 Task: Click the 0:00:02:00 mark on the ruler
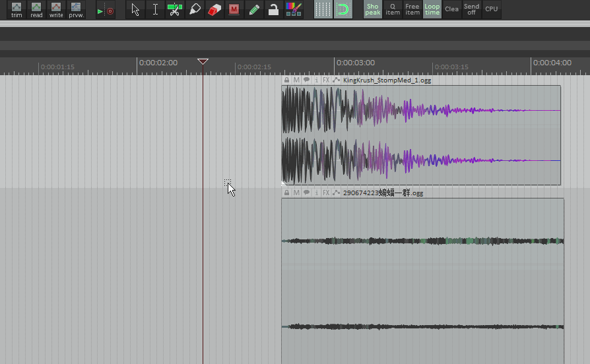[x=158, y=63]
